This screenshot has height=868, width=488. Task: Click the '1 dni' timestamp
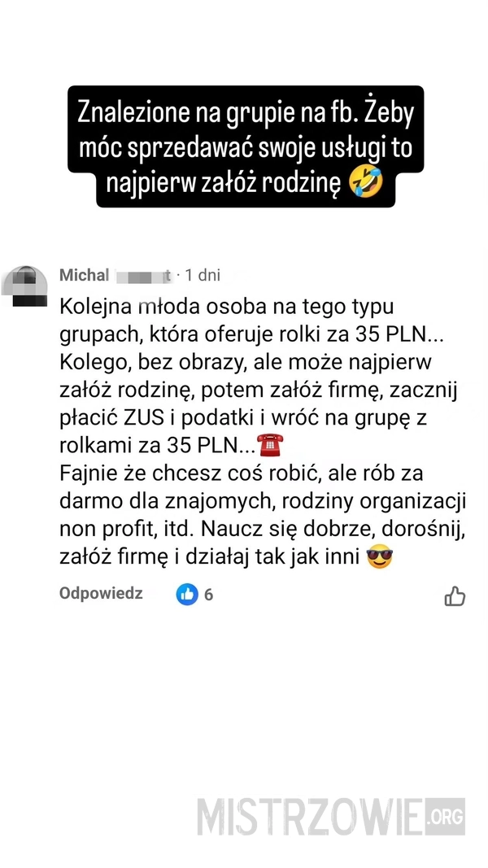203,275
